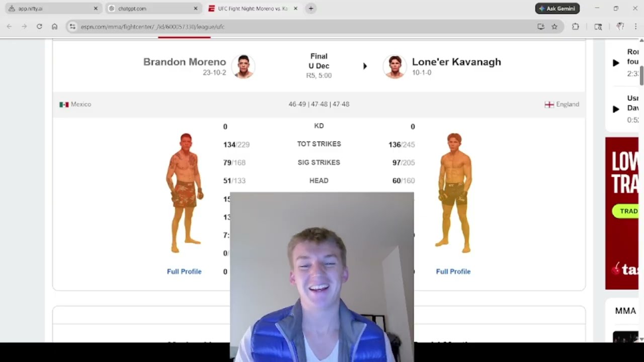View site information icon in address bar

(72, 27)
